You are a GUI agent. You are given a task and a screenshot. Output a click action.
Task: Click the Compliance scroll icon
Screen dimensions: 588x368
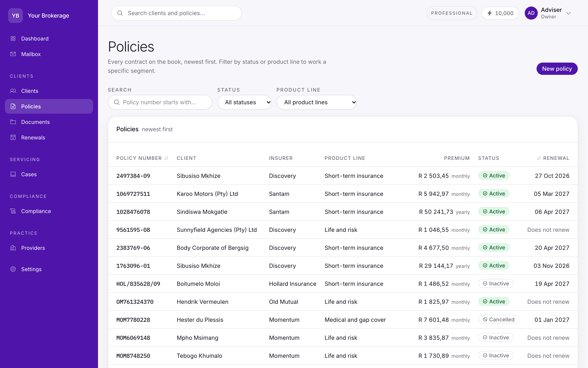[13, 211]
